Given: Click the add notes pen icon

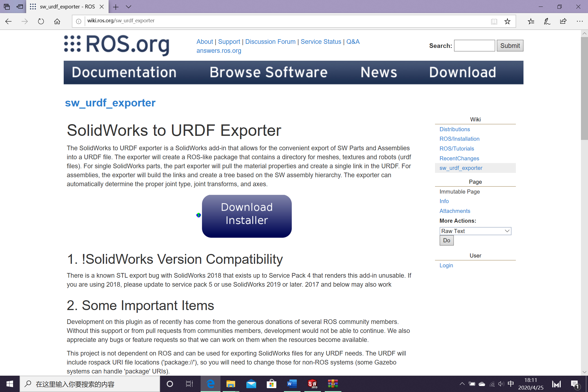Looking at the screenshot, I should tap(547, 21).
